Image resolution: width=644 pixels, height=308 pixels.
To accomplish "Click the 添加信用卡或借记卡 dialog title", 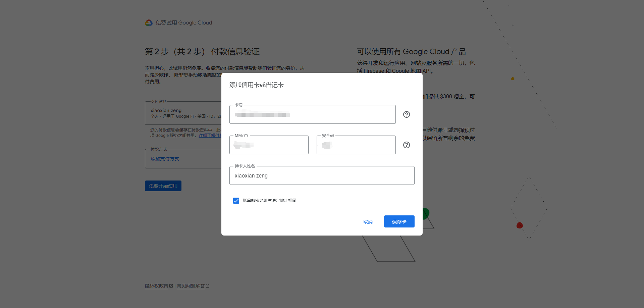I will (257, 85).
